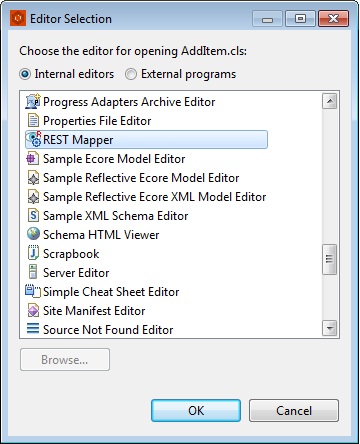Click the Server Editor icon

33,272
